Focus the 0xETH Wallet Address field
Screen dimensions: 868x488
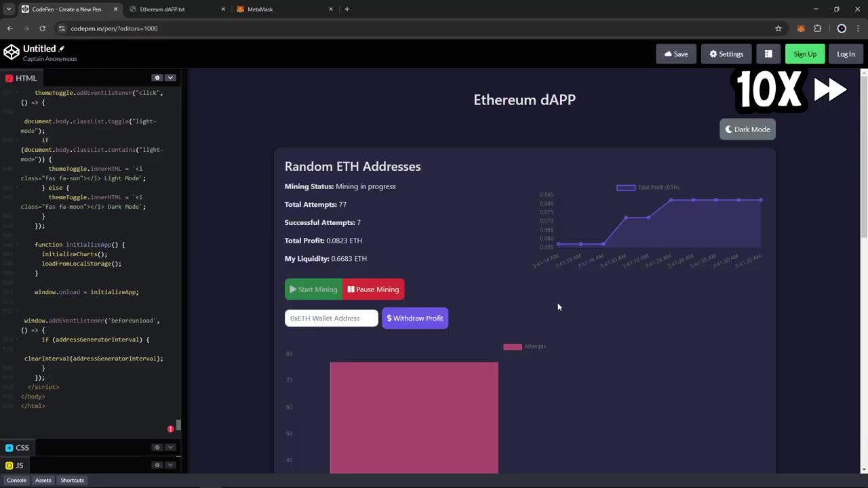[332, 318]
